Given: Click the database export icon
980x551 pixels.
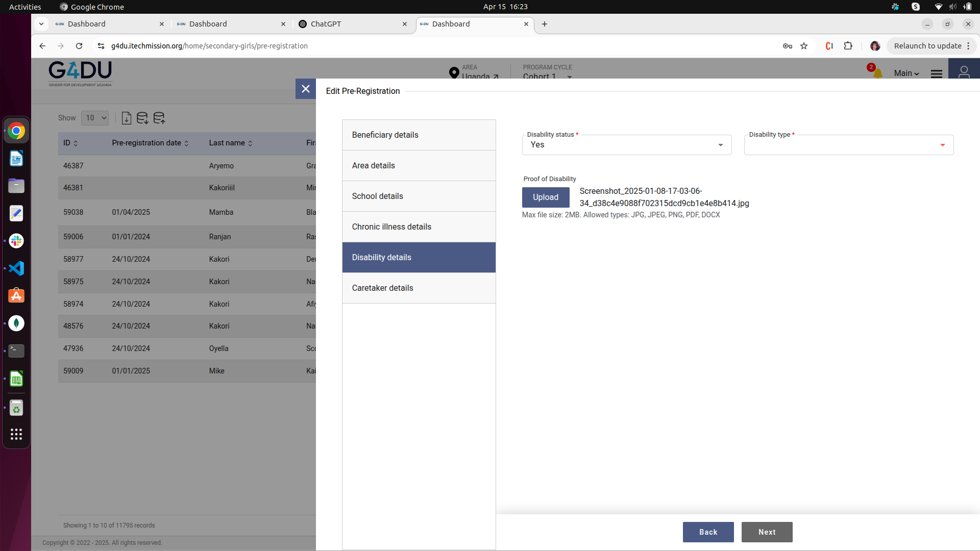Looking at the screenshot, I should click(142, 118).
